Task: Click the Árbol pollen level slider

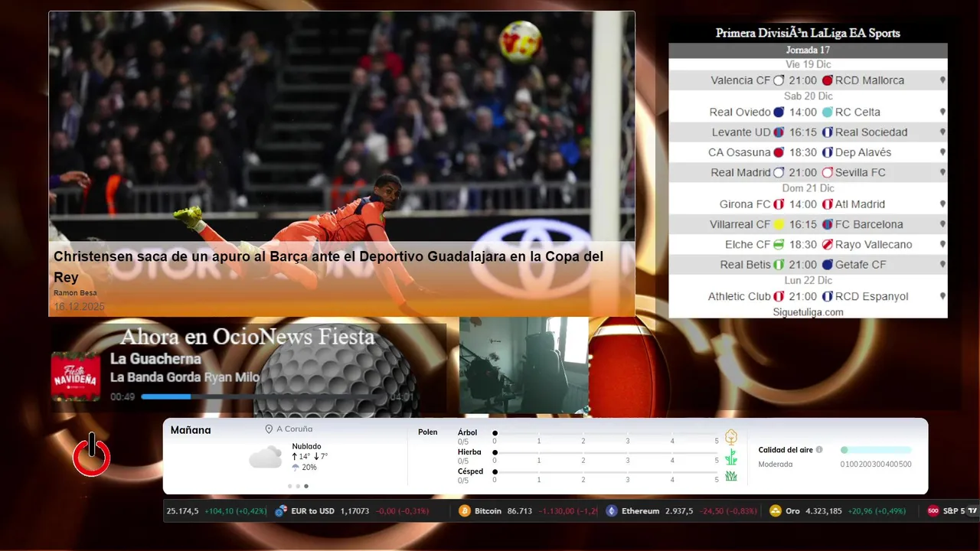Action: pyautogui.click(x=606, y=433)
